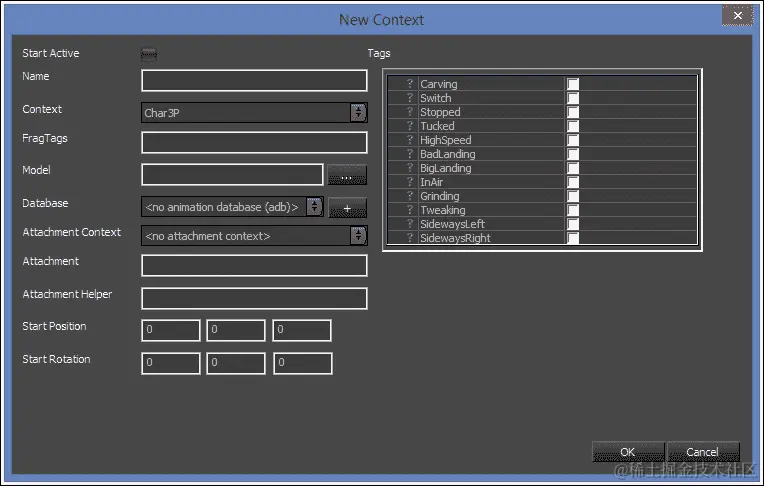Click the question mark icon beside SidewaysLeft

pyautogui.click(x=410, y=224)
